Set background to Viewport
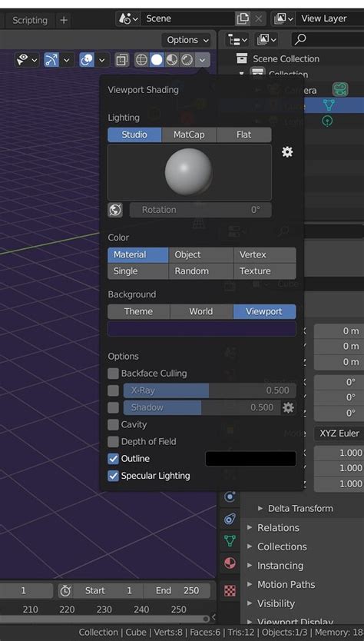The width and height of the screenshot is (364, 641). (x=264, y=311)
